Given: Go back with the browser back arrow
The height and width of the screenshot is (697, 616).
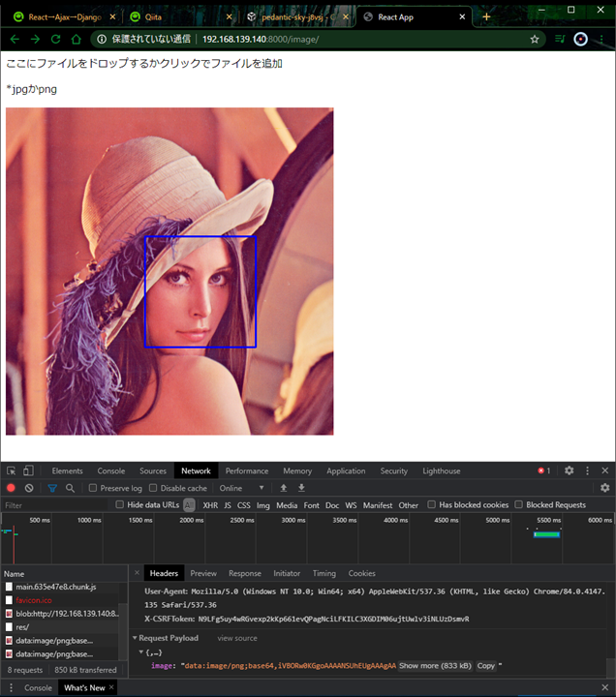Looking at the screenshot, I should click(15, 40).
